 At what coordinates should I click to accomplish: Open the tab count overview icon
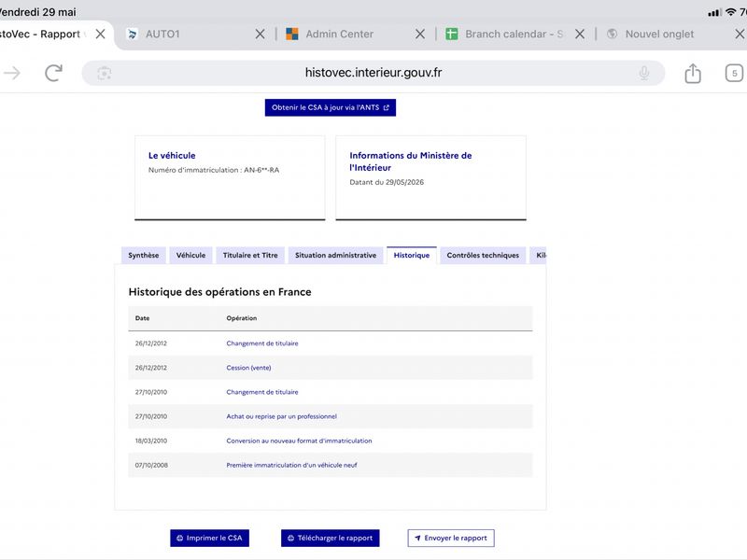tap(734, 73)
